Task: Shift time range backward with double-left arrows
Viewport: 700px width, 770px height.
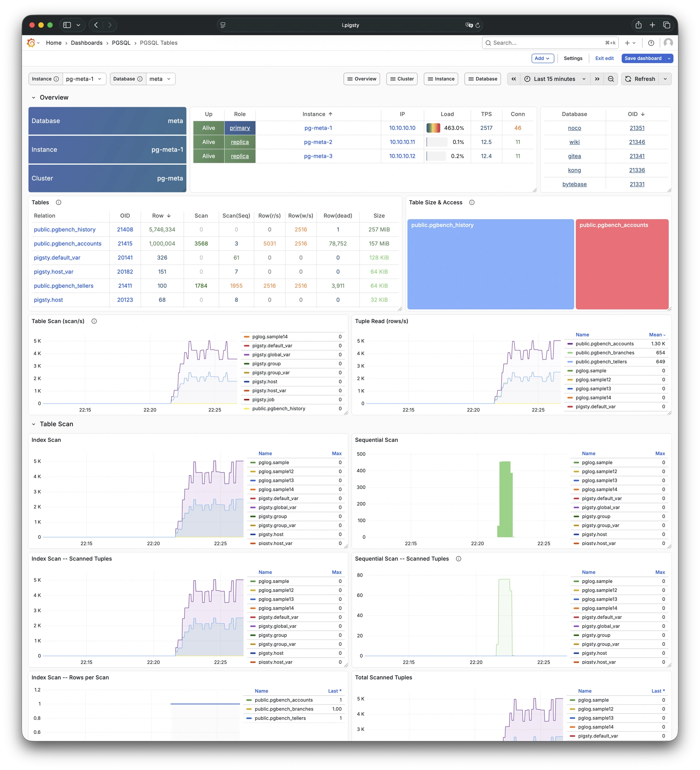Action: click(x=514, y=79)
